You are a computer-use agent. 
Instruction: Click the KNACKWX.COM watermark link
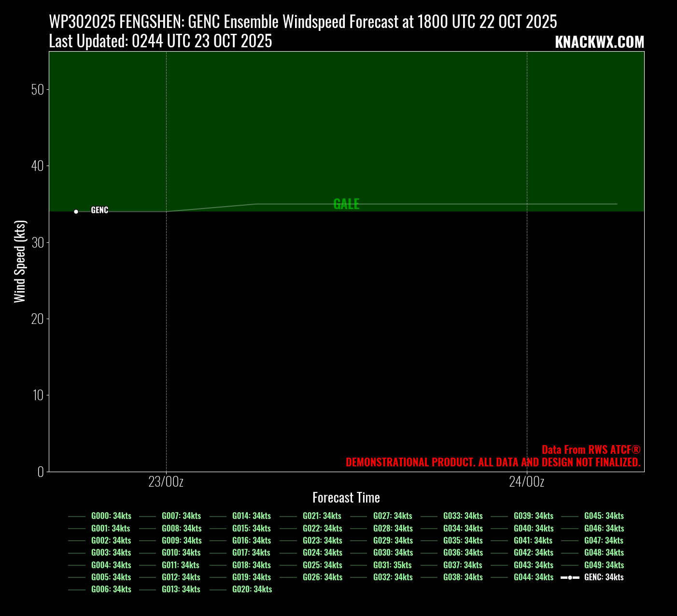pos(599,42)
